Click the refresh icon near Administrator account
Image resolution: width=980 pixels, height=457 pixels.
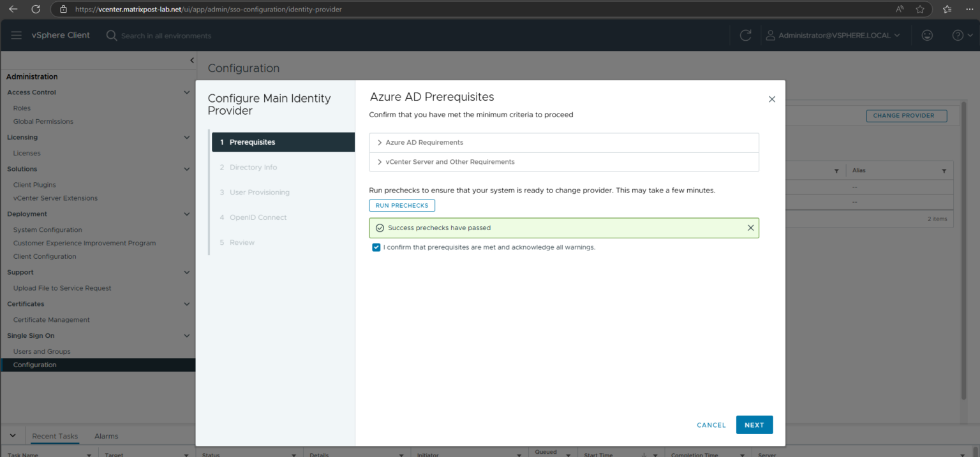coord(745,35)
